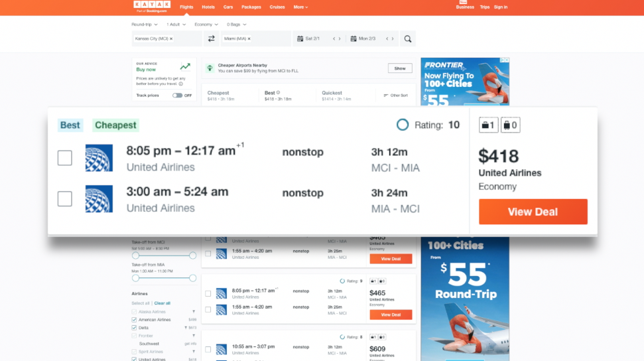Click price trend arrow icon in advice
The height and width of the screenshot is (361, 644).
tap(185, 66)
